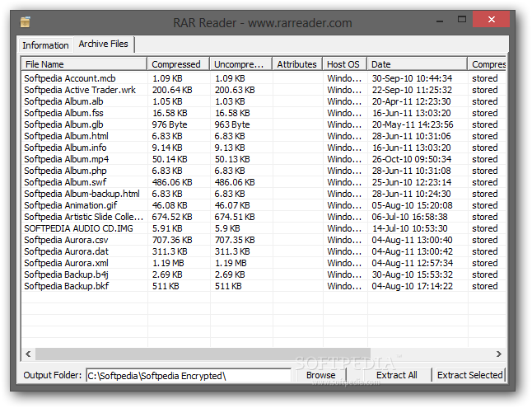Viewport: 532px width, 408px height.
Task: Click the Uncompre... column header
Action: tap(240, 64)
